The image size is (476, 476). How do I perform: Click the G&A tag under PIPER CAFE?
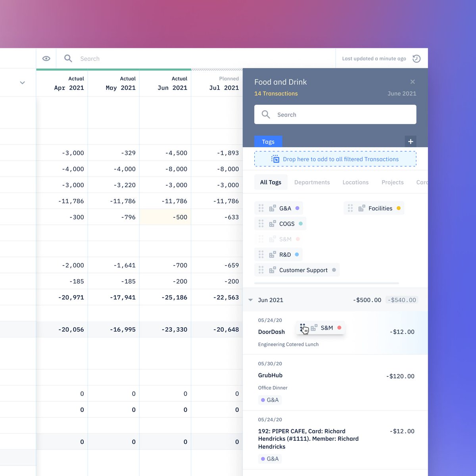pos(270,459)
